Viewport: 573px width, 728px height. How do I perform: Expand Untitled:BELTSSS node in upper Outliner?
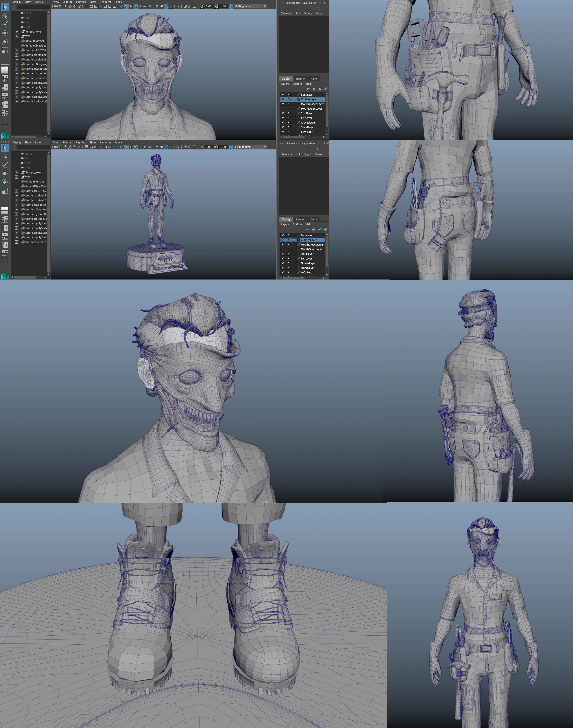click(x=17, y=50)
